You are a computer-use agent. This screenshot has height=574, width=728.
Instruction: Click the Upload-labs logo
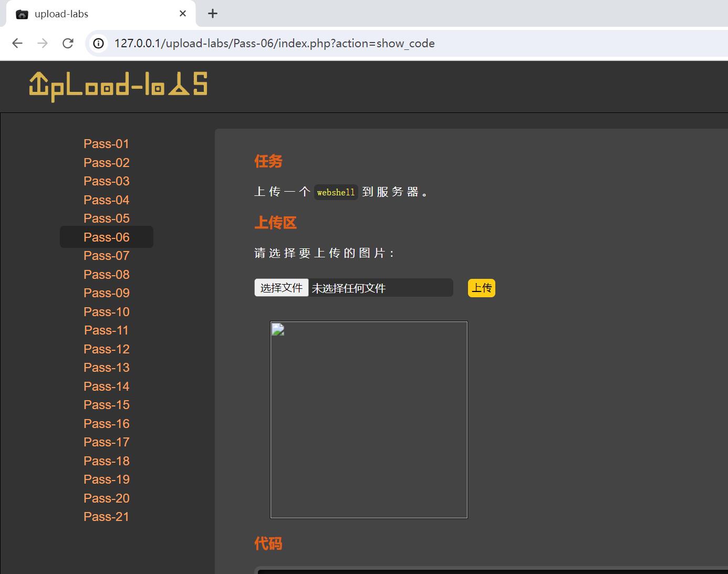pos(118,86)
